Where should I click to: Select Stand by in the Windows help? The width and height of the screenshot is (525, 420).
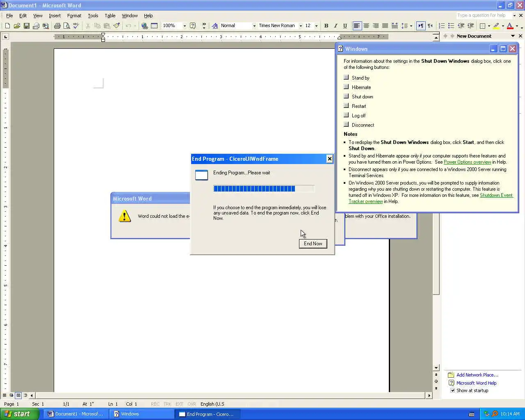tap(346, 77)
